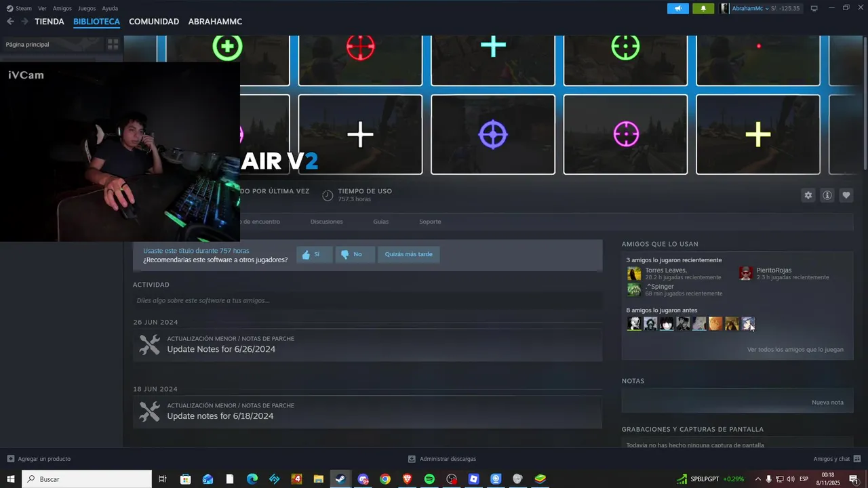Open the settings gear for this software
The image size is (868, 488).
coord(808,195)
